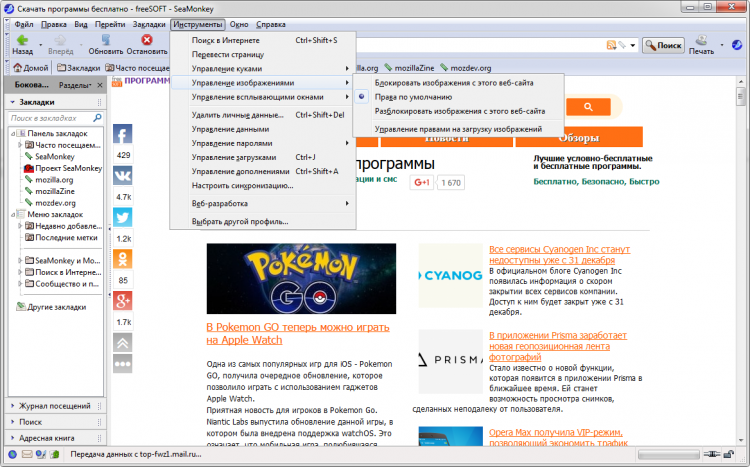
Task: Click the Odnoklassniki share icon
Action: click(x=123, y=259)
